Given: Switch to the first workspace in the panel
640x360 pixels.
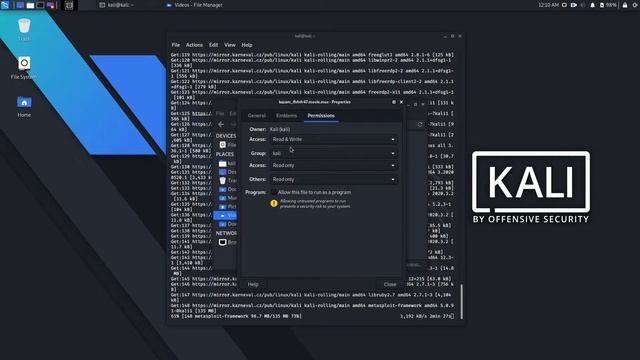Looking at the screenshot, I should (x=20, y=5).
